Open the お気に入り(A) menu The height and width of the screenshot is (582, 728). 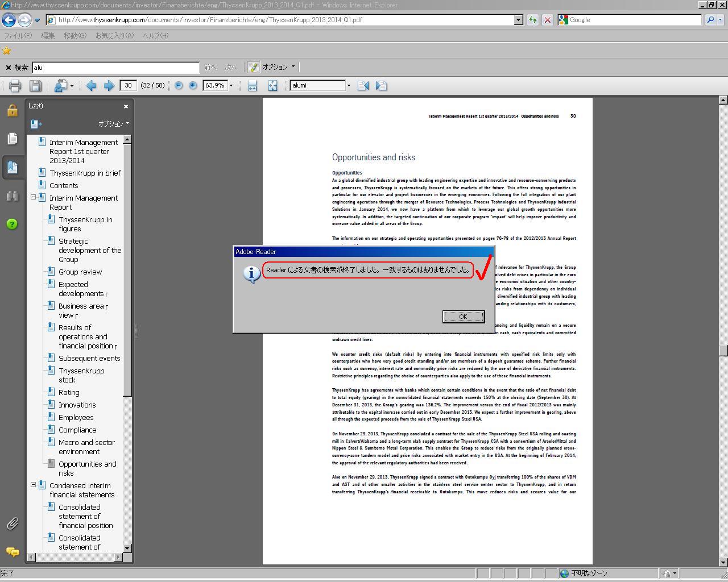(x=114, y=36)
